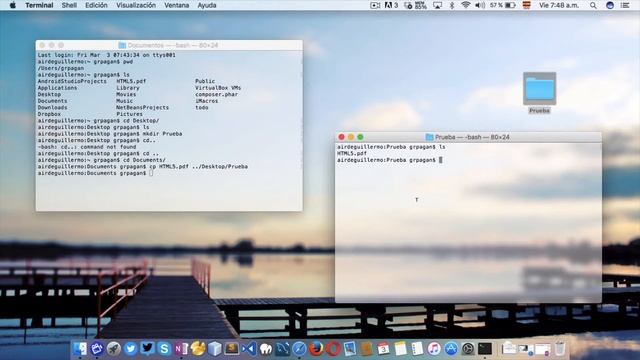Click the 'command not found' error line
The width and height of the screenshot is (640, 360).
[x=87, y=147]
